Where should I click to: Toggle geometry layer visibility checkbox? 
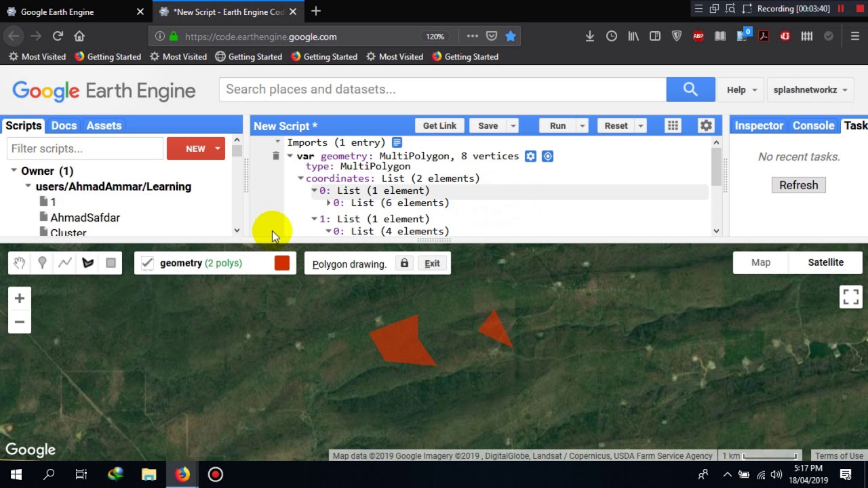pos(147,263)
